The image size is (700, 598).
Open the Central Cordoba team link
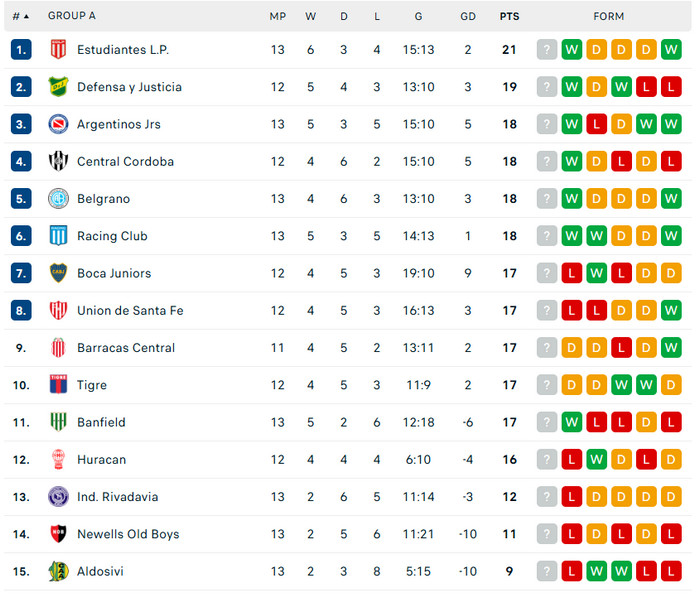[125, 162]
